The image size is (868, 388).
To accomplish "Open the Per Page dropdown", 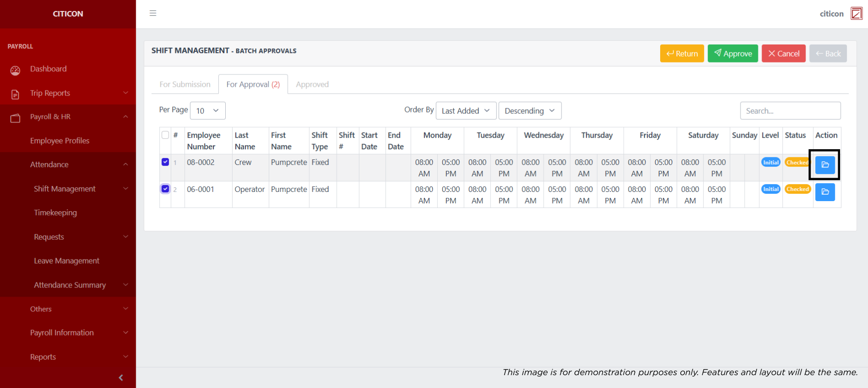I will 207,111.
